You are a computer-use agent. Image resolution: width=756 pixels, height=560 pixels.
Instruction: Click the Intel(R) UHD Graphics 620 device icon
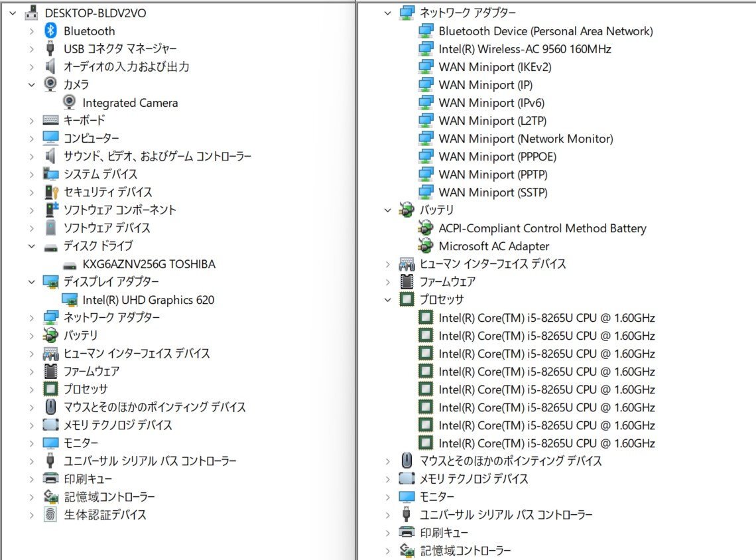tap(70, 300)
